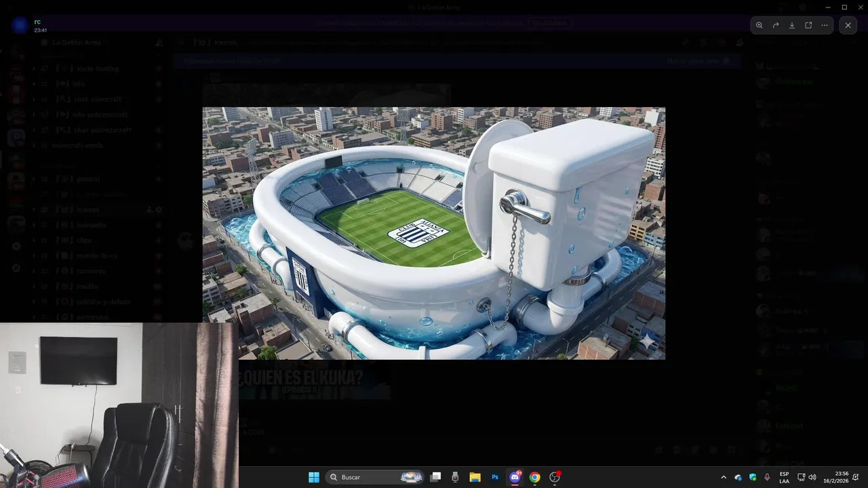Show hidden system tray icons

724,477
